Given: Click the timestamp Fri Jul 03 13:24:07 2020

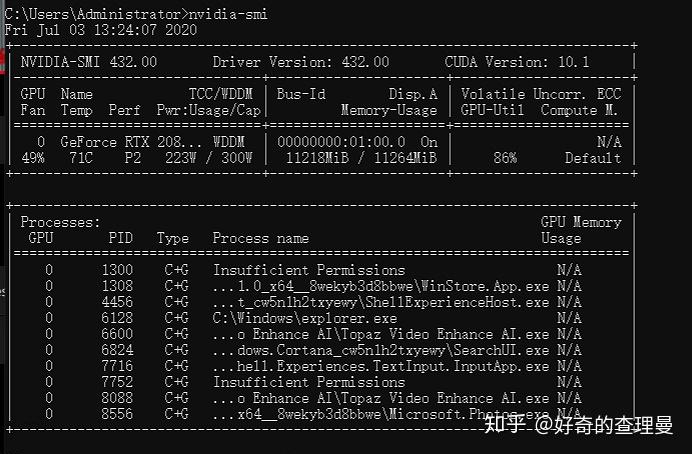Looking at the screenshot, I should tap(101, 30).
